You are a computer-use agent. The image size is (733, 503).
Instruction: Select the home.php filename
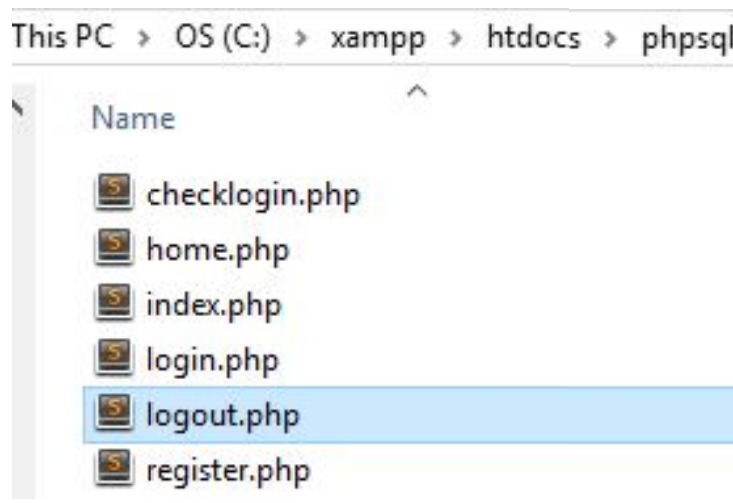click(x=217, y=249)
